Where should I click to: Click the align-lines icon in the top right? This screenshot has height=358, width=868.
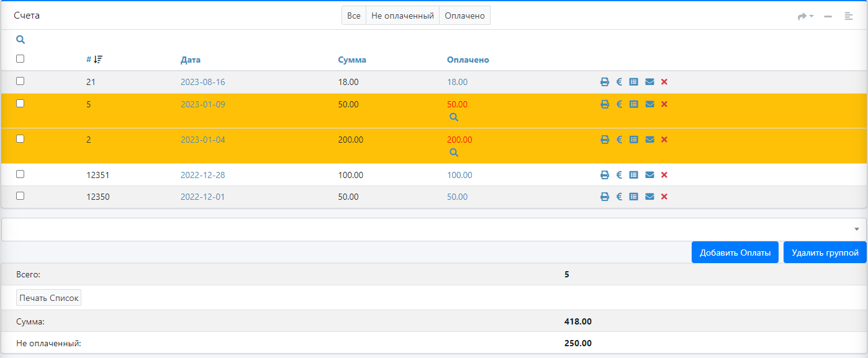point(848,16)
